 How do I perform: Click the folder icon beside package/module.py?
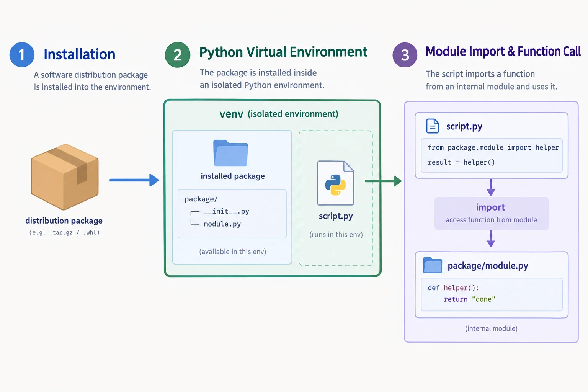[433, 265]
